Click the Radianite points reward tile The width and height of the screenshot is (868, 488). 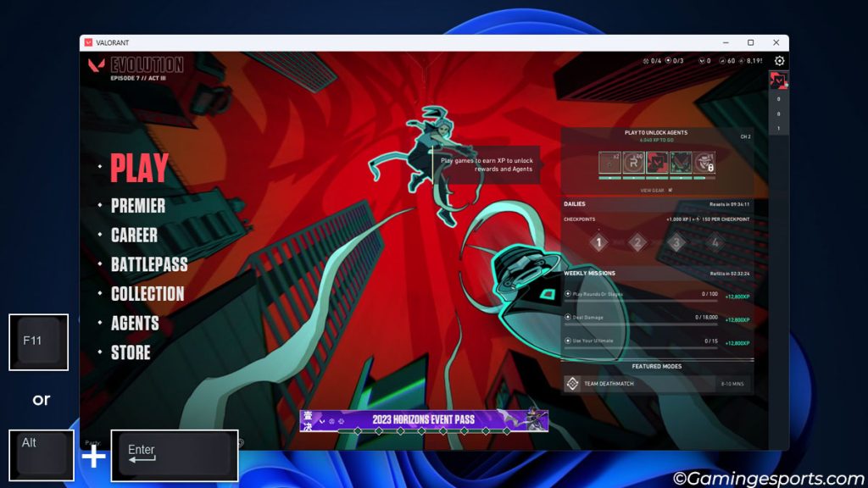633,163
